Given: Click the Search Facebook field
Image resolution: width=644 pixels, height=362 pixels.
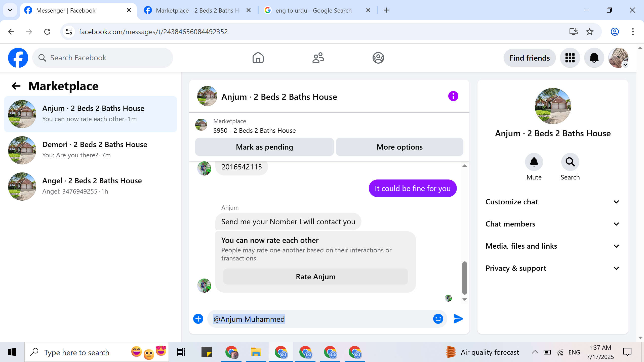Looking at the screenshot, I should (103, 58).
